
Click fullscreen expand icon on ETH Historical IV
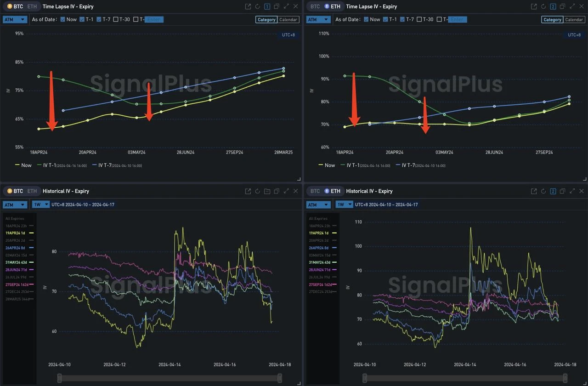[572, 191]
